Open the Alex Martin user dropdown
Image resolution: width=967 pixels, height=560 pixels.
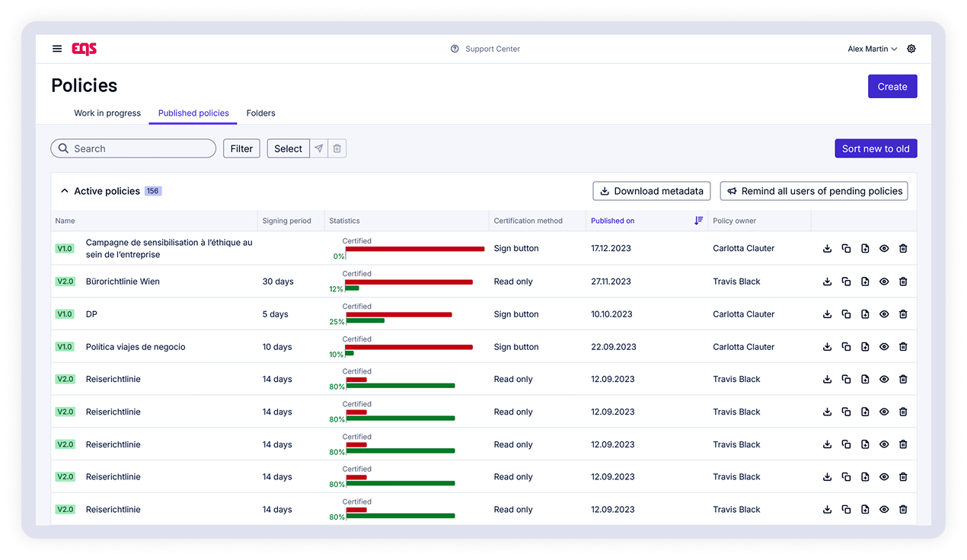click(x=872, y=49)
